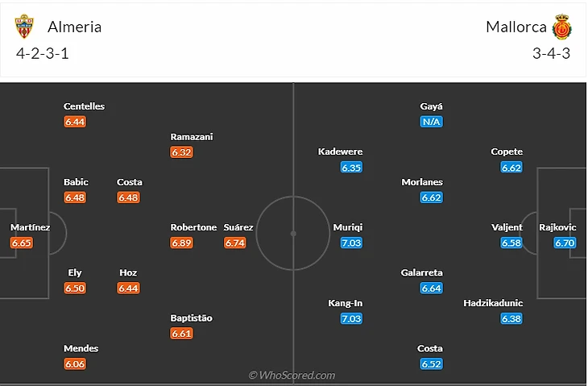Select Rajkovic's 6.70 rating badge

[565, 243]
